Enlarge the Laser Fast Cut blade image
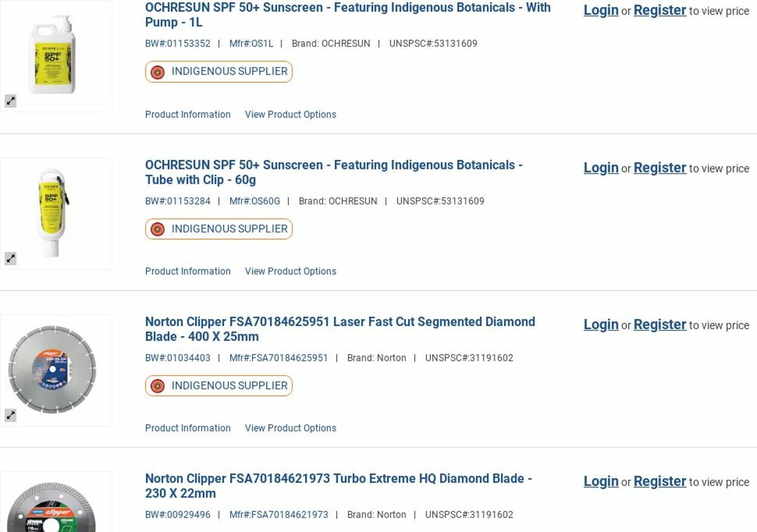 11,415
